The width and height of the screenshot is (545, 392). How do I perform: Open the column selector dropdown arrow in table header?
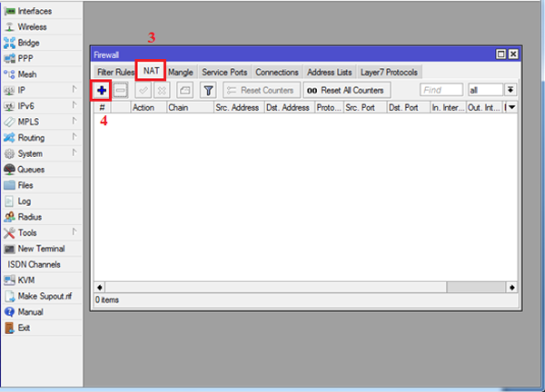510,107
